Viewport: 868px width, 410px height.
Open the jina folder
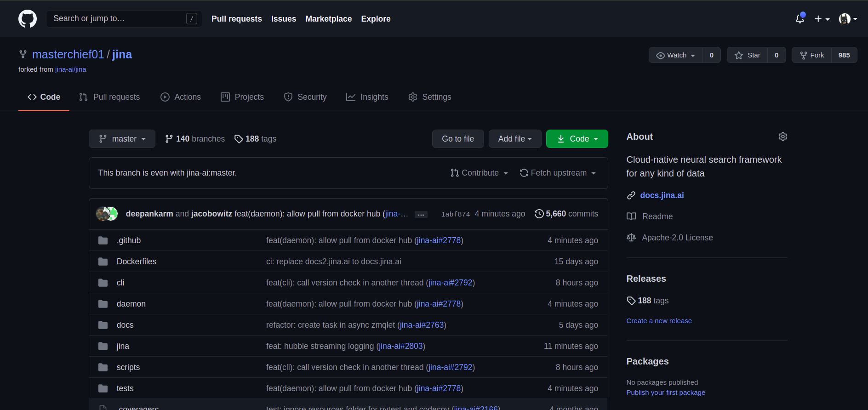[x=123, y=346]
